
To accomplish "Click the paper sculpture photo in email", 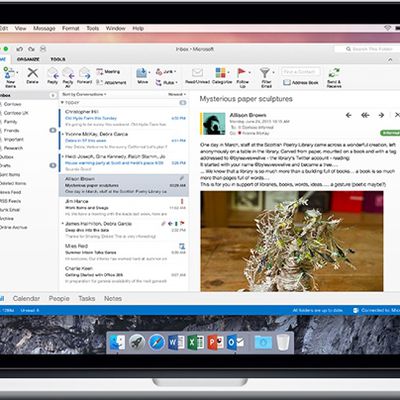I will click(x=292, y=241).
